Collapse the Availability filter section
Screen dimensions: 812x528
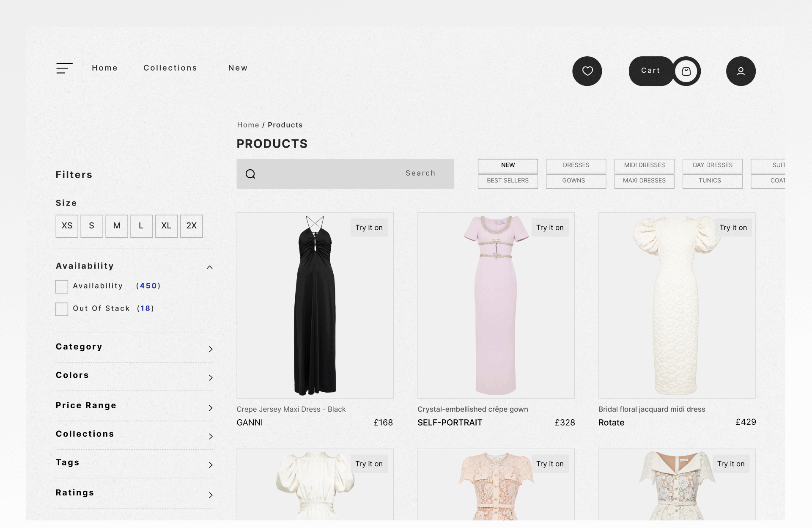tap(209, 267)
